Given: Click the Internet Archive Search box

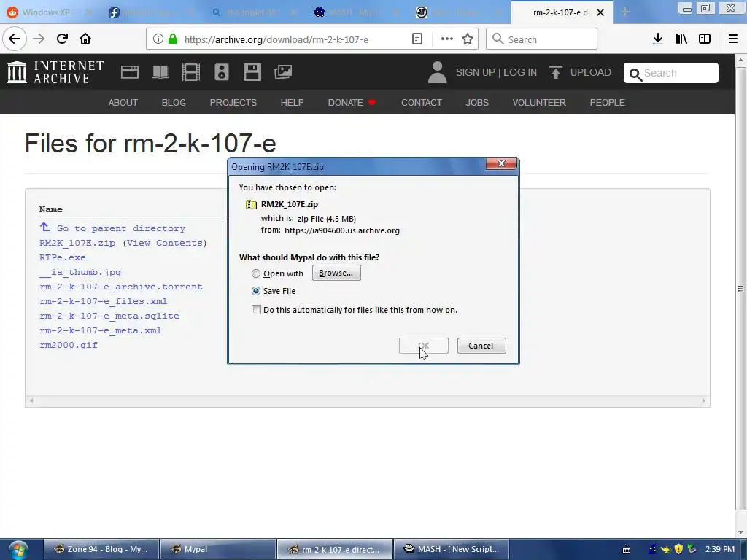Looking at the screenshot, I should tap(671, 73).
